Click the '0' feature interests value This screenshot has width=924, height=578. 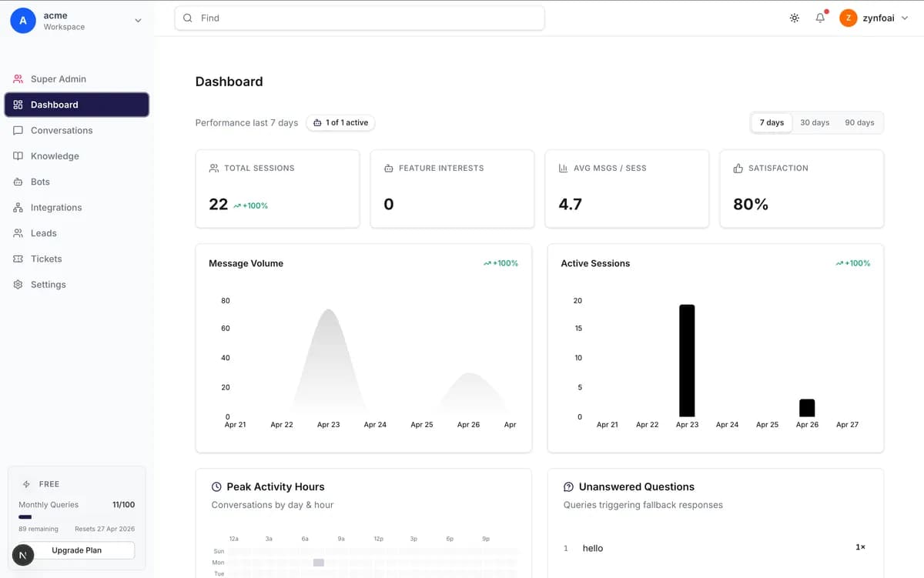pyautogui.click(x=389, y=204)
